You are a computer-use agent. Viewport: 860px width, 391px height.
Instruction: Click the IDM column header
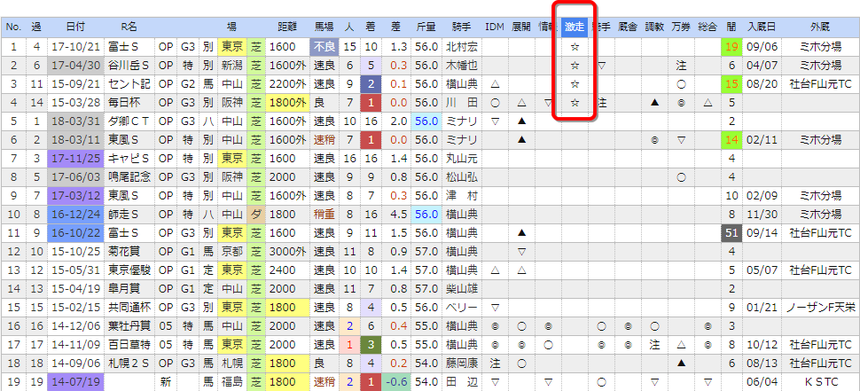(x=495, y=26)
